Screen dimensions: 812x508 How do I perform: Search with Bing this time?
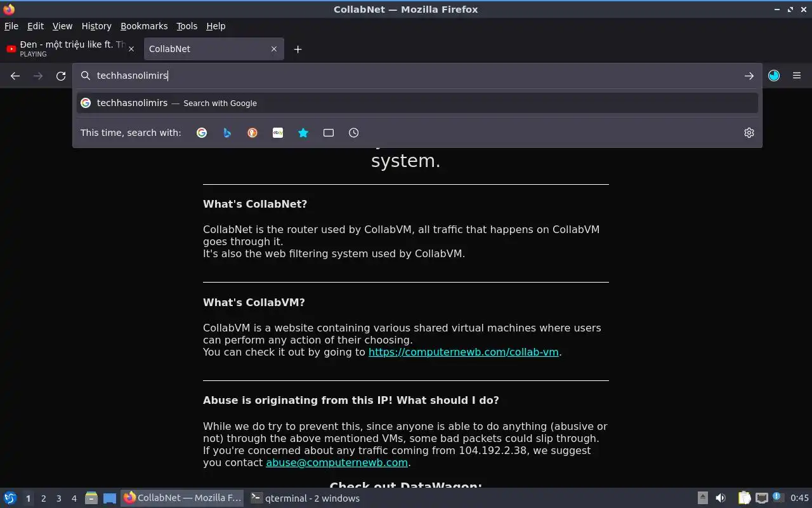(x=227, y=133)
